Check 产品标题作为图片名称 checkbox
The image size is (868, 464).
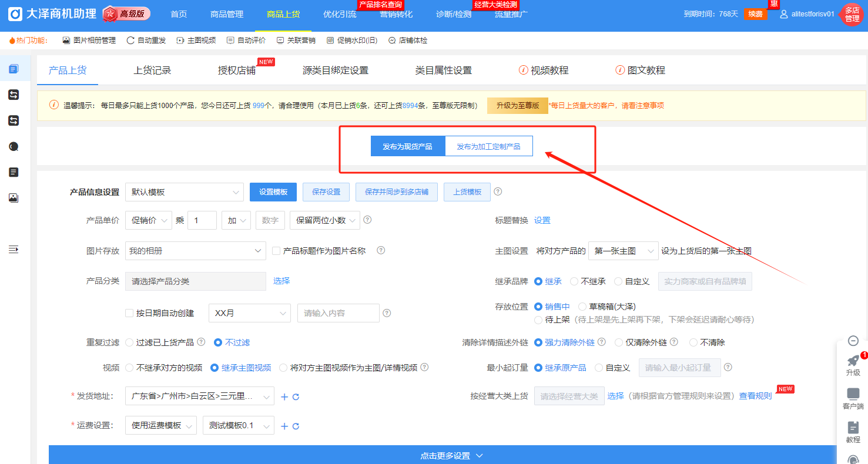276,251
